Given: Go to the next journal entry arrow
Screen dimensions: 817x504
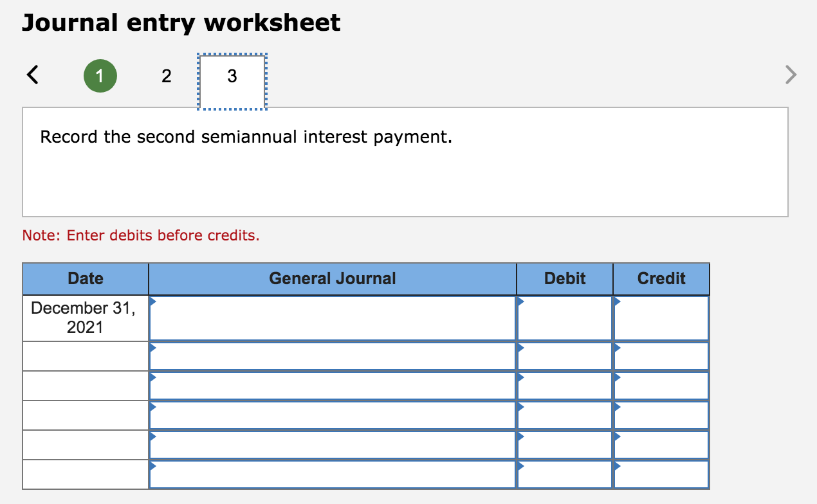Looking at the screenshot, I should pos(791,76).
